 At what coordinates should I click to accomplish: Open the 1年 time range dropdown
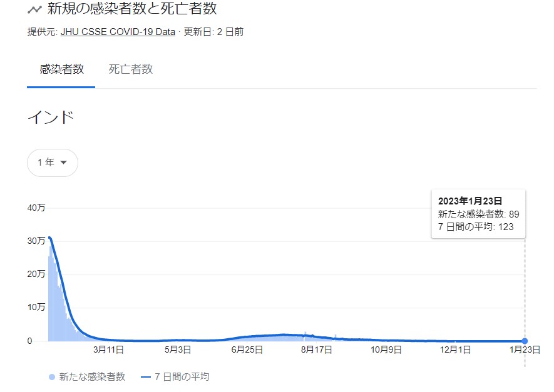53,163
